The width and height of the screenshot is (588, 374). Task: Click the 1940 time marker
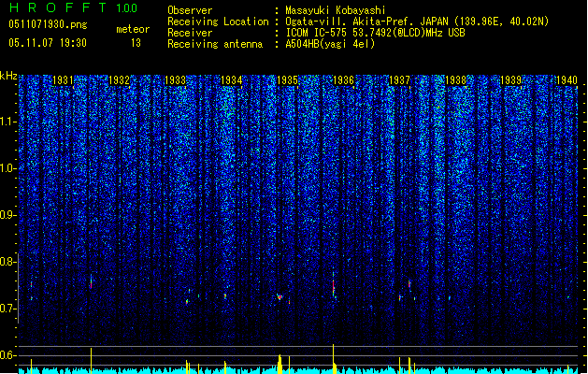[567, 80]
